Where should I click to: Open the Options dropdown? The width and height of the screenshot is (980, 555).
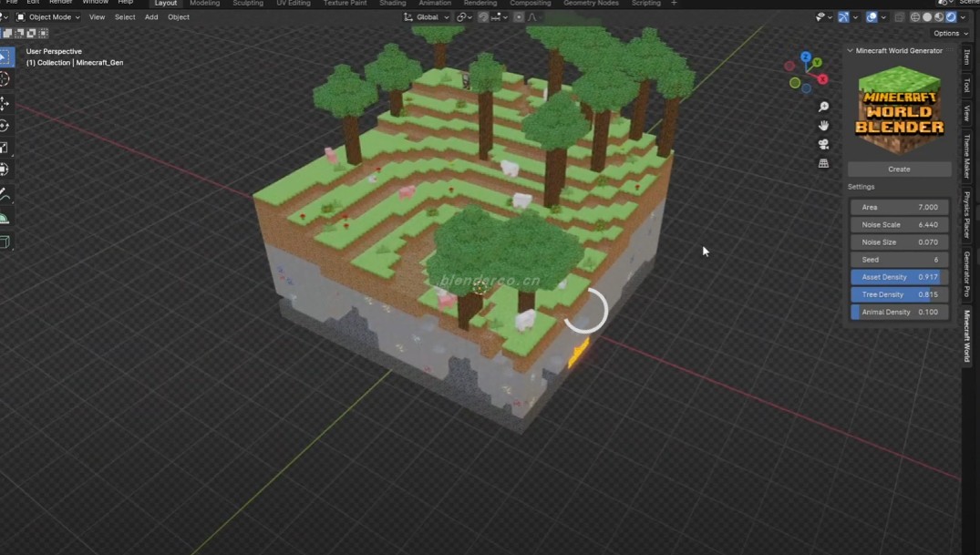(x=951, y=33)
